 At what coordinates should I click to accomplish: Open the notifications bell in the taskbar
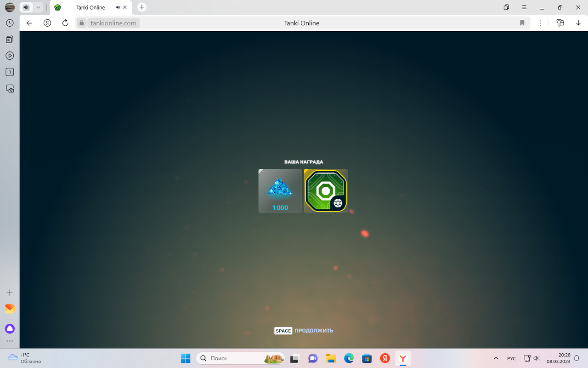577,358
